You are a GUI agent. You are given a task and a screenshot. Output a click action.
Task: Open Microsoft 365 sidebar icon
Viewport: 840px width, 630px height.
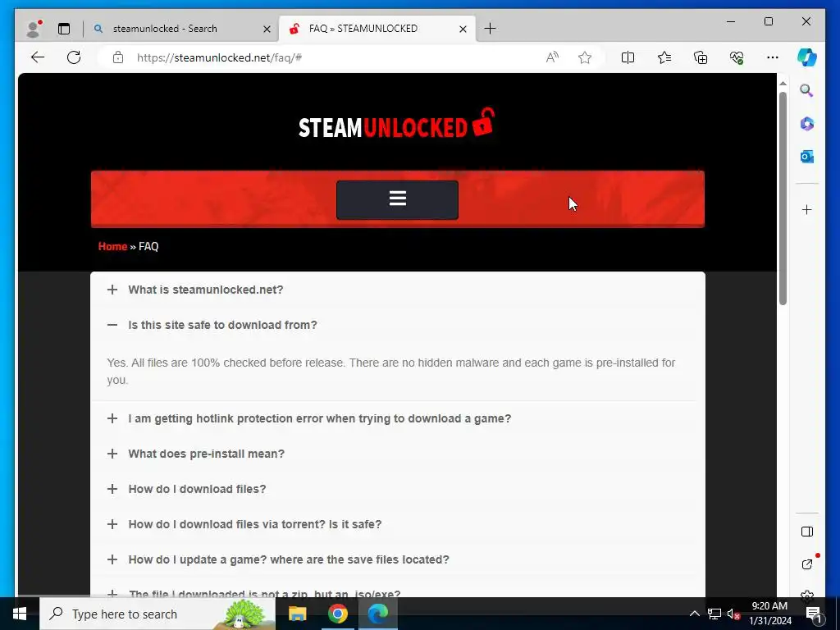807,124
